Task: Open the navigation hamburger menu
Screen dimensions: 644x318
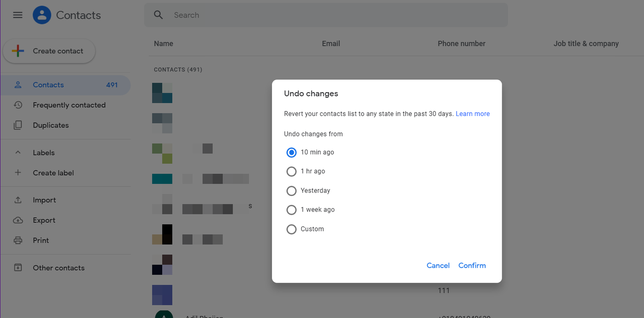Action: click(x=18, y=15)
